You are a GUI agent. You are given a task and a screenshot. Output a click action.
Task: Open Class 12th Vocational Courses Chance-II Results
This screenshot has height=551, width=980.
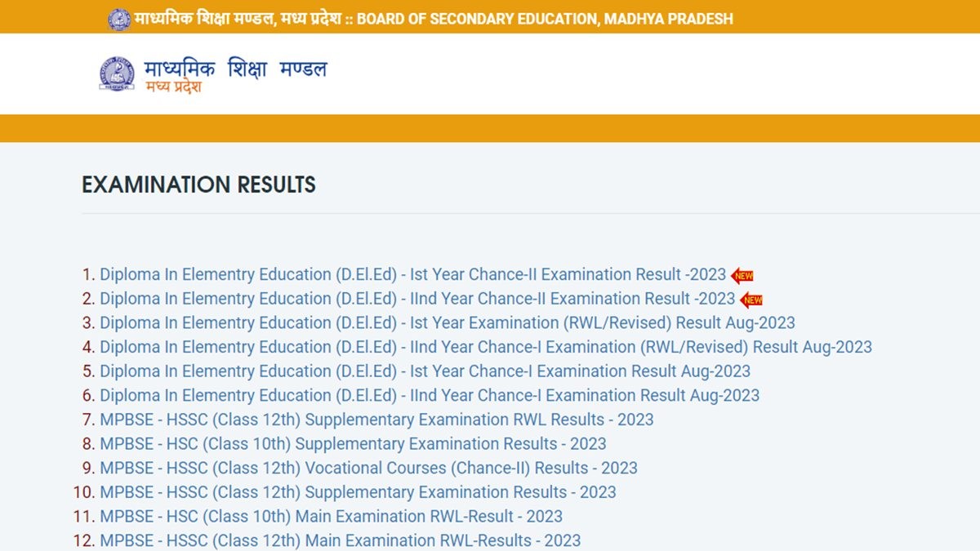368,468
